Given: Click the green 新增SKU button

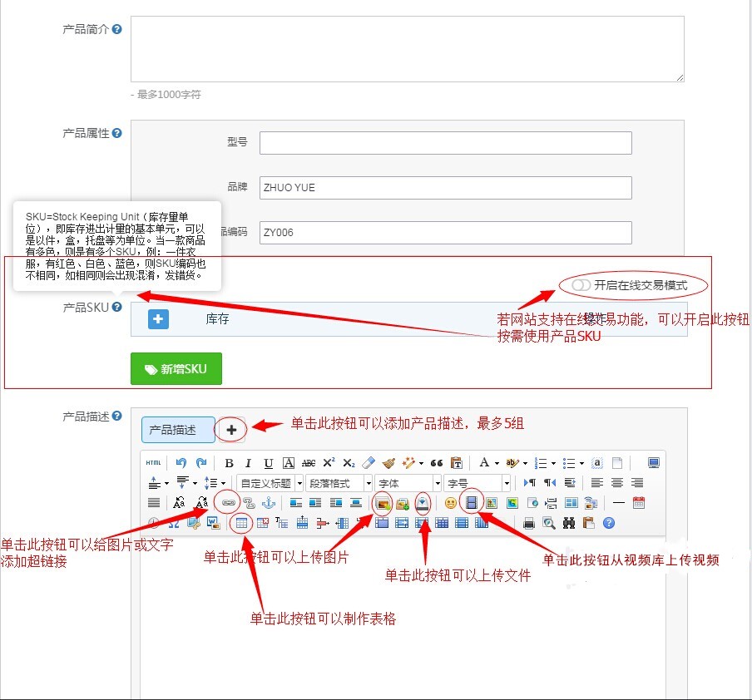Looking at the screenshot, I should 176,369.
